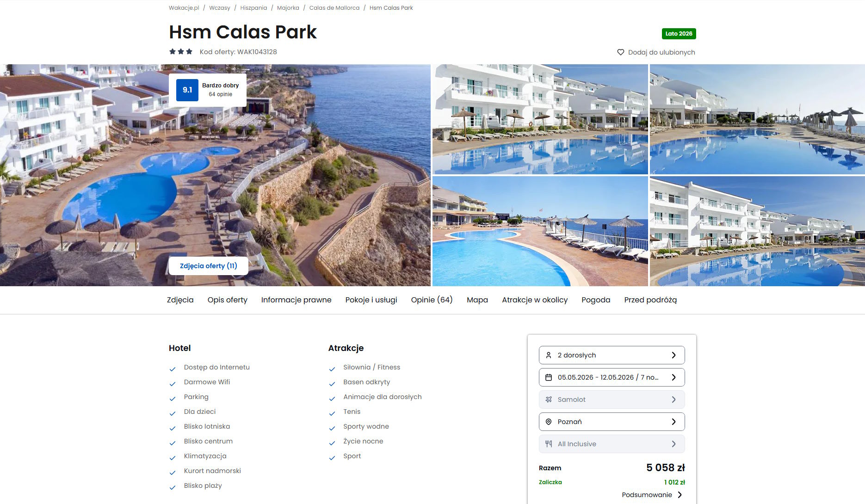
Task: Click the airplane icon next to Samolot
Action: [549, 400]
